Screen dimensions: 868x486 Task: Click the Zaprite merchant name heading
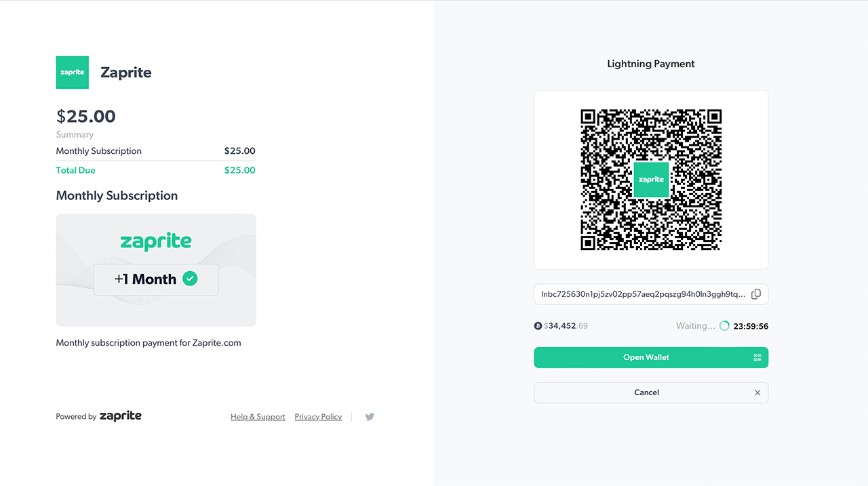(126, 73)
